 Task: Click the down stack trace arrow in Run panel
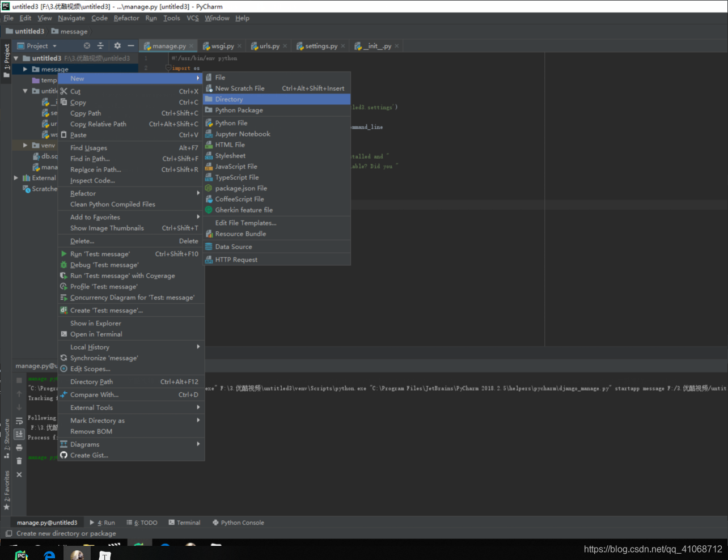click(19, 407)
